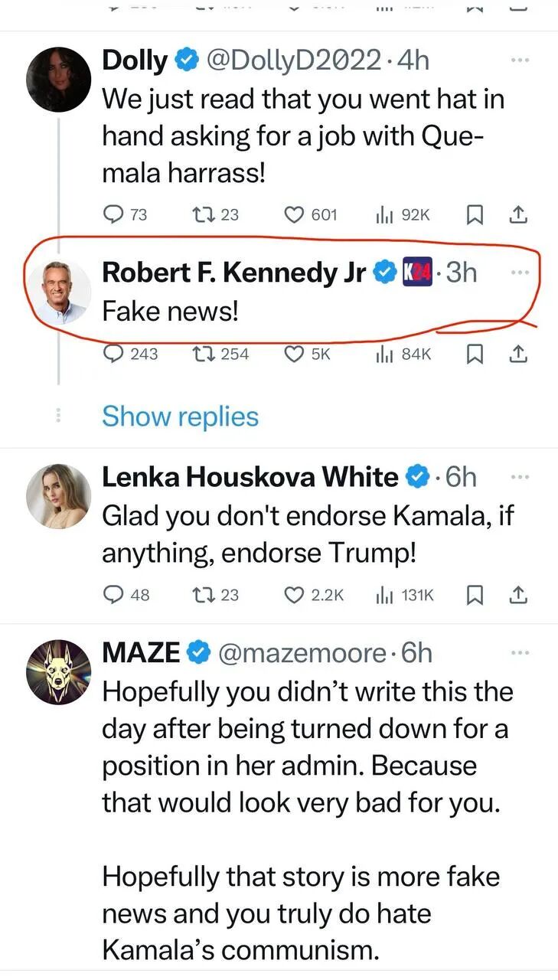The image size is (558, 980).
Task: Open more options for MAZE's tweet
Action: [520, 652]
